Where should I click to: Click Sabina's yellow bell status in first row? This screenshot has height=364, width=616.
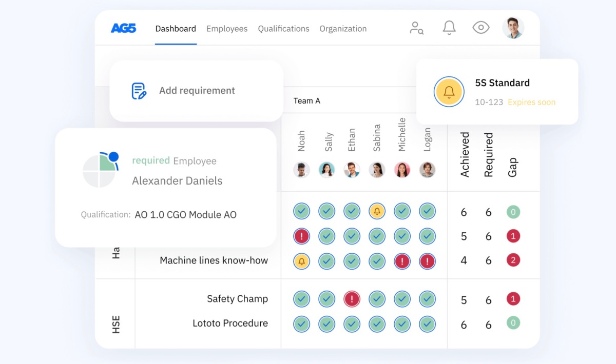coord(377,211)
